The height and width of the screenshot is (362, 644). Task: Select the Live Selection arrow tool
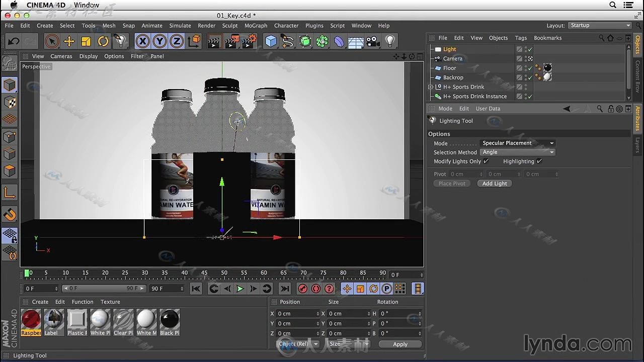point(51,41)
